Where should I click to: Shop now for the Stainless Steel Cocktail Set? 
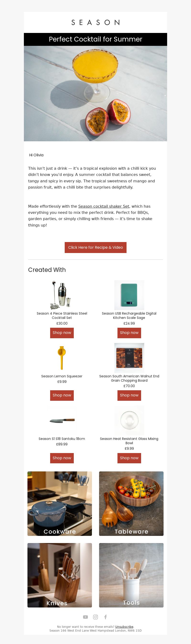point(62,333)
